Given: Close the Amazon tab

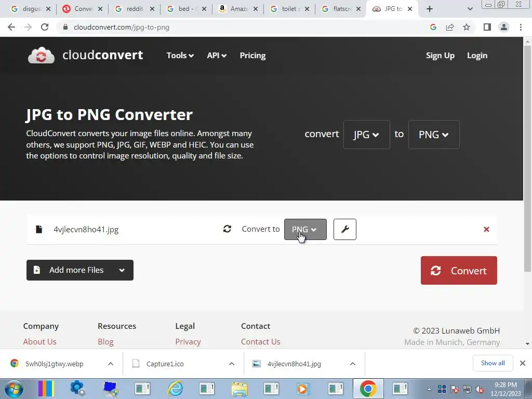Looking at the screenshot, I should [256, 9].
